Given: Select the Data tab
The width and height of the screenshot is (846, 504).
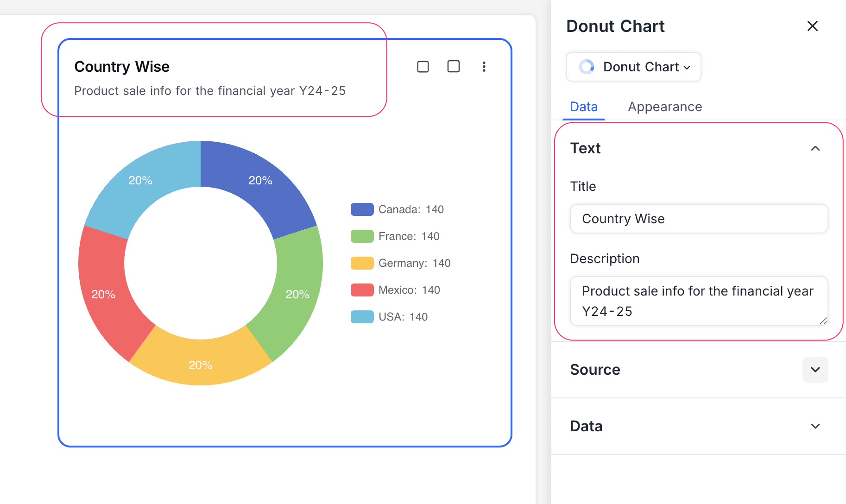Looking at the screenshot, I should [583, 107].
